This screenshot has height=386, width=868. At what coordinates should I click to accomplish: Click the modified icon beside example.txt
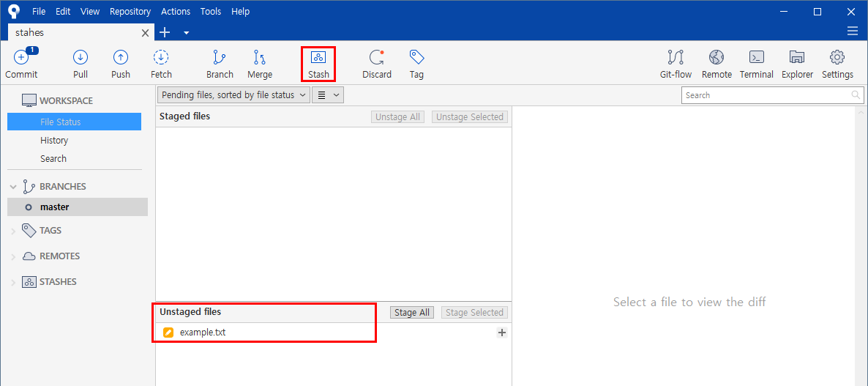[168, 333]
